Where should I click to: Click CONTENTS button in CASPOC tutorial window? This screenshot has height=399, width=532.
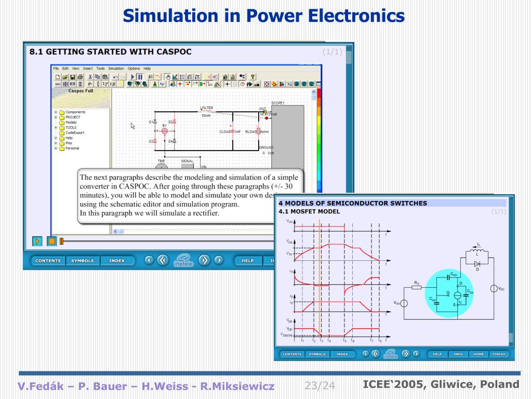48,261
